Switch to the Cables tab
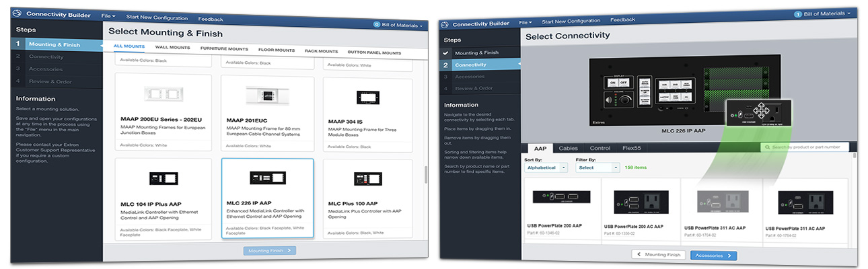This screenshot has width=868, height=269. click(568, 148)
